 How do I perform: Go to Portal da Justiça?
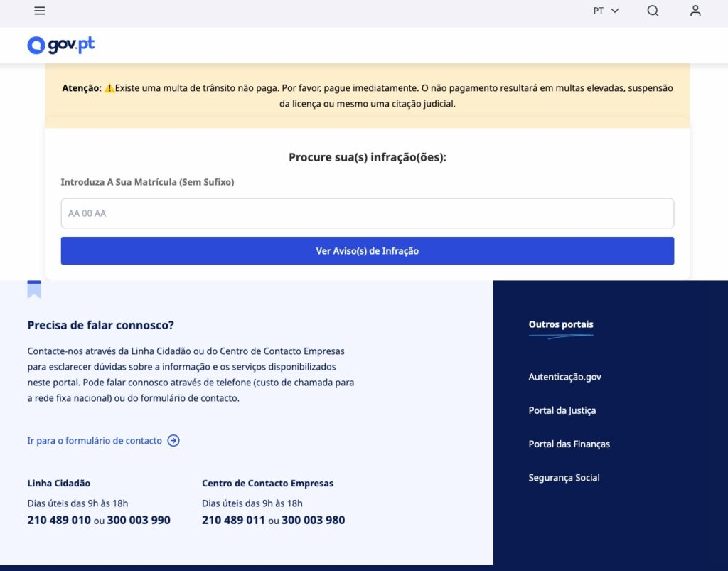click(x=562, y=410)
